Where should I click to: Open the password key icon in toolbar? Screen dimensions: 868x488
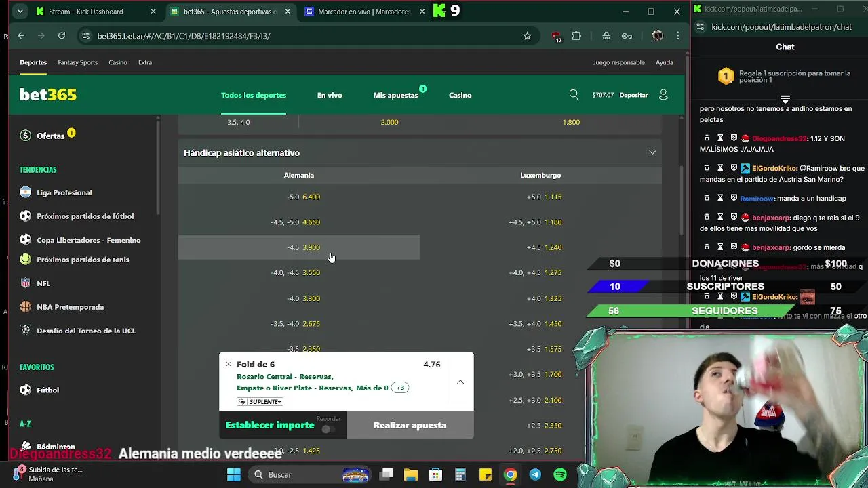tap(627, 36)
